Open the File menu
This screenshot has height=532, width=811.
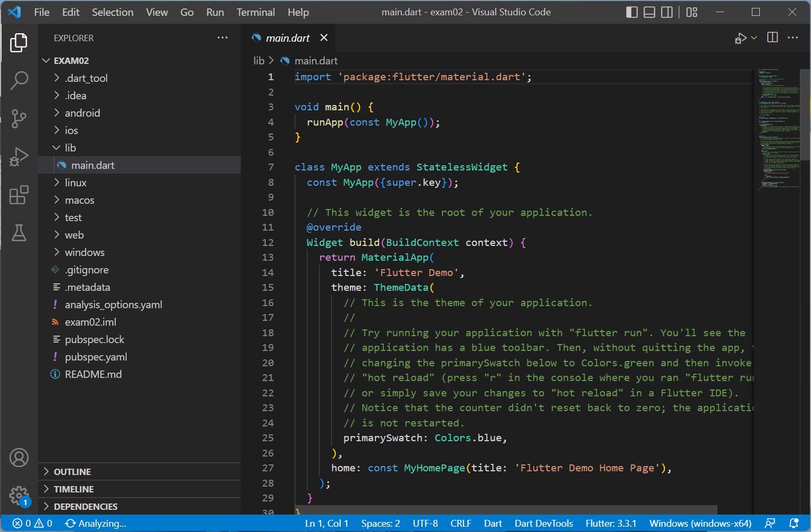point(42,12)
